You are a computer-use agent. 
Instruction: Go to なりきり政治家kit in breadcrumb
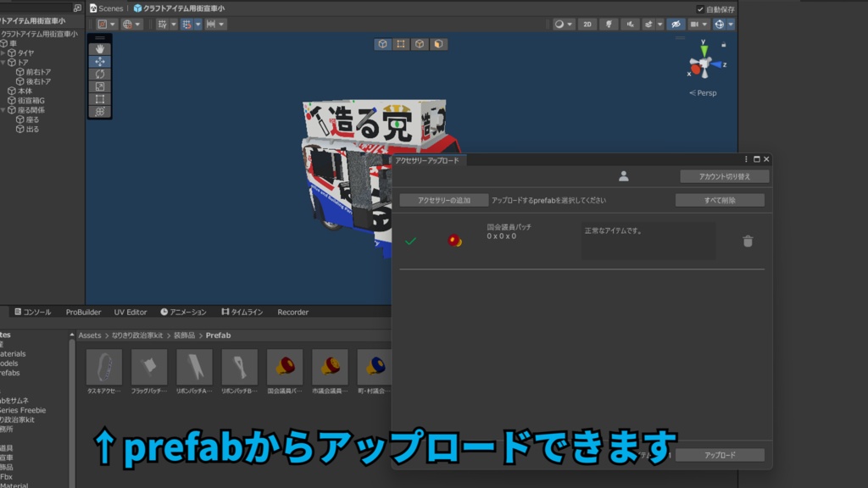click(x=137, y=335)
